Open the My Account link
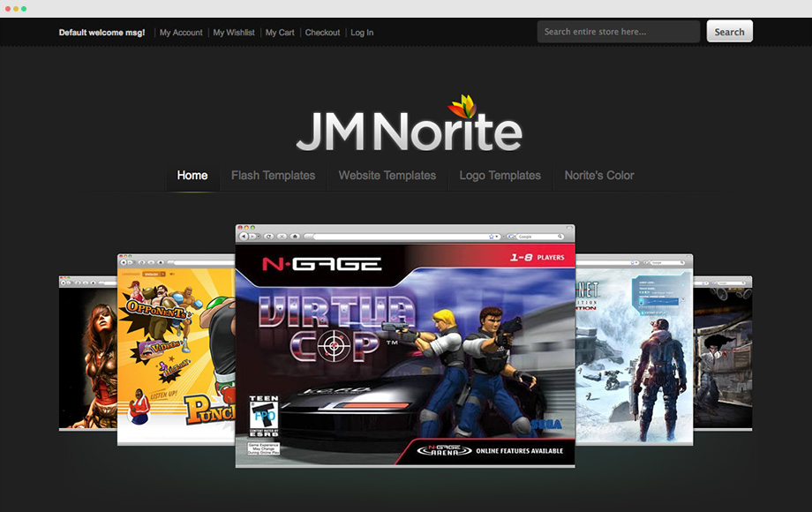The image size is (812, 512). (x=181, y=33)
